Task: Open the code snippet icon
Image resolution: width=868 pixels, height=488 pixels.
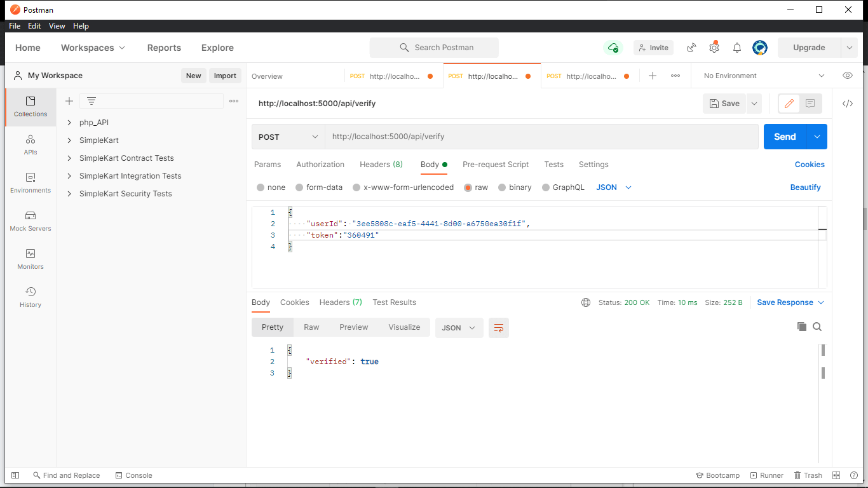Action: tap(848, 104)
